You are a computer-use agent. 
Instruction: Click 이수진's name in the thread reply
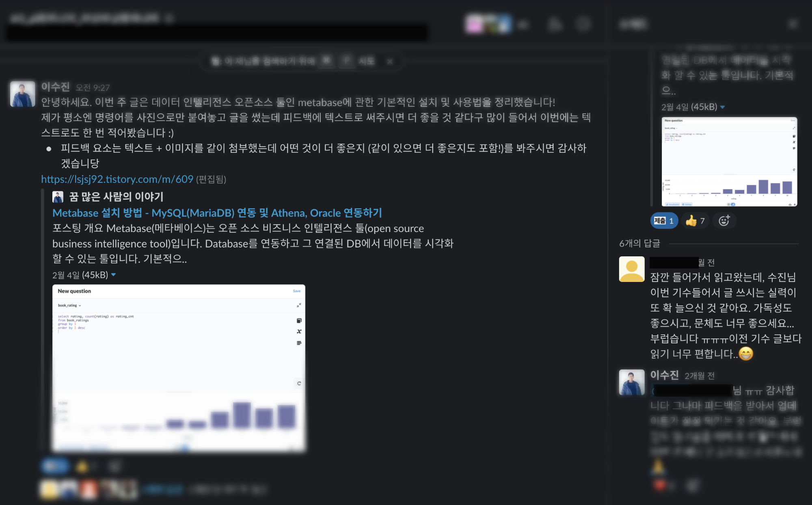664,375
